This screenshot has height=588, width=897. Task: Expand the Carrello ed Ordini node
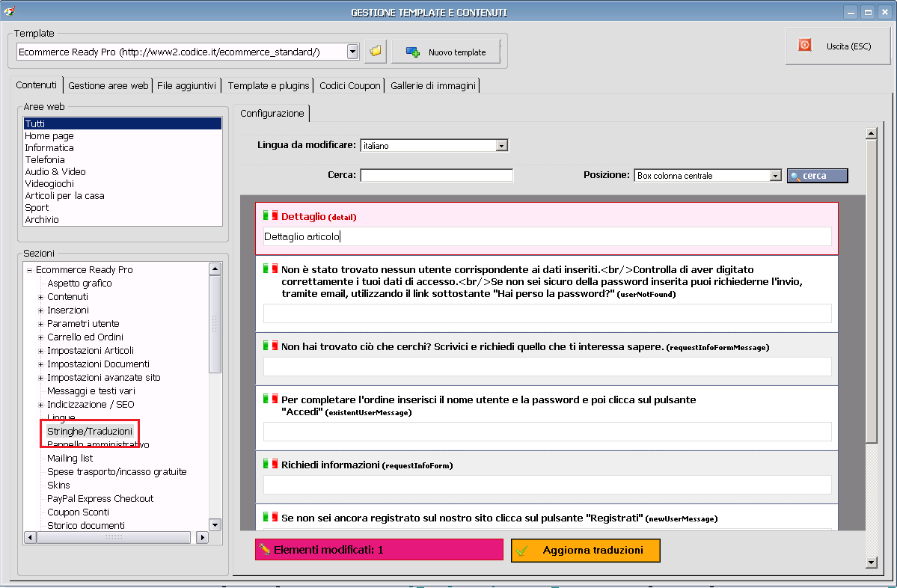click(x=40, y=337)
